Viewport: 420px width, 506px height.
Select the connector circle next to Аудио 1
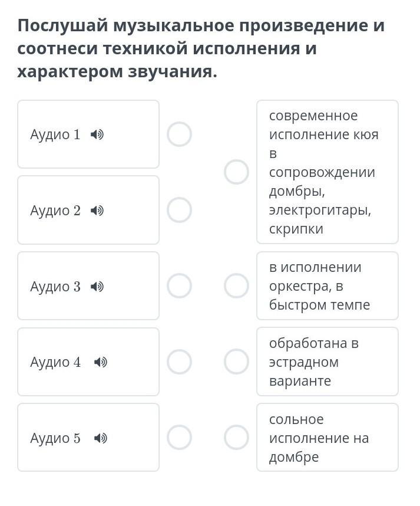pos(179,134)
